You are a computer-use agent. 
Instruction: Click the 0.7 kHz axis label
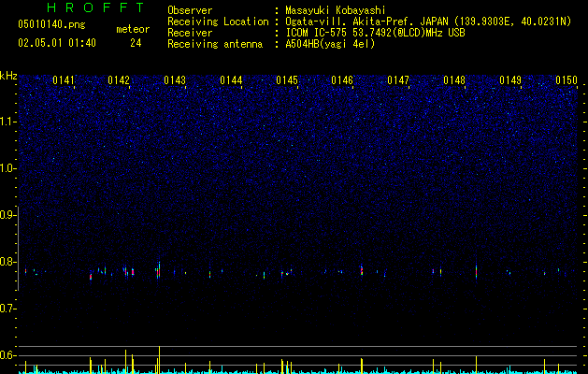click(8, 309)
